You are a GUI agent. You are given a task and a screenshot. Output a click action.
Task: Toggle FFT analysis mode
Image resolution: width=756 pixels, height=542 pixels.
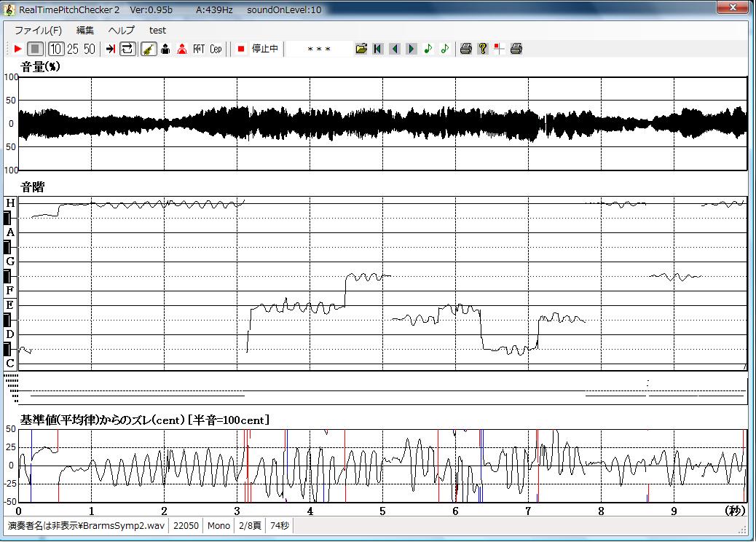point(199,49)
